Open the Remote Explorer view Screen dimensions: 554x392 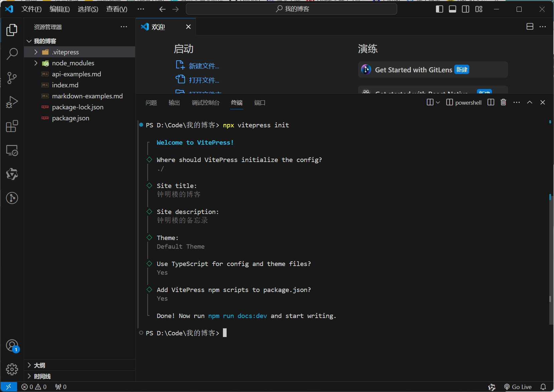(12, 150)
